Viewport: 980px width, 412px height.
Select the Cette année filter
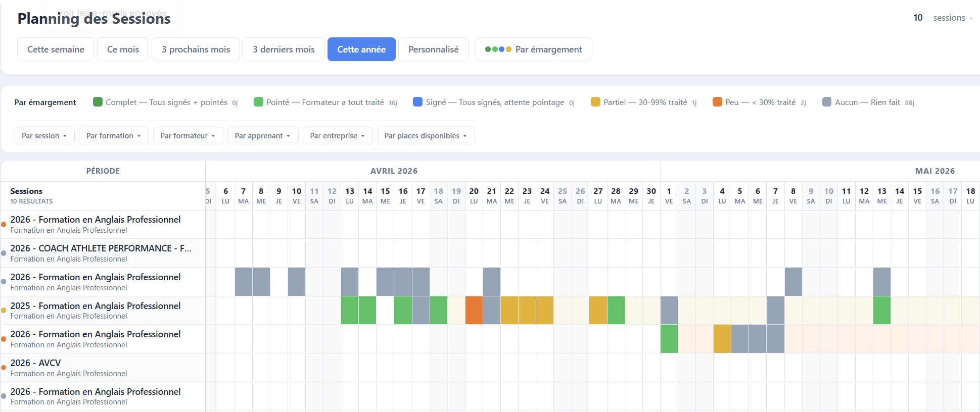coord(361,49)
